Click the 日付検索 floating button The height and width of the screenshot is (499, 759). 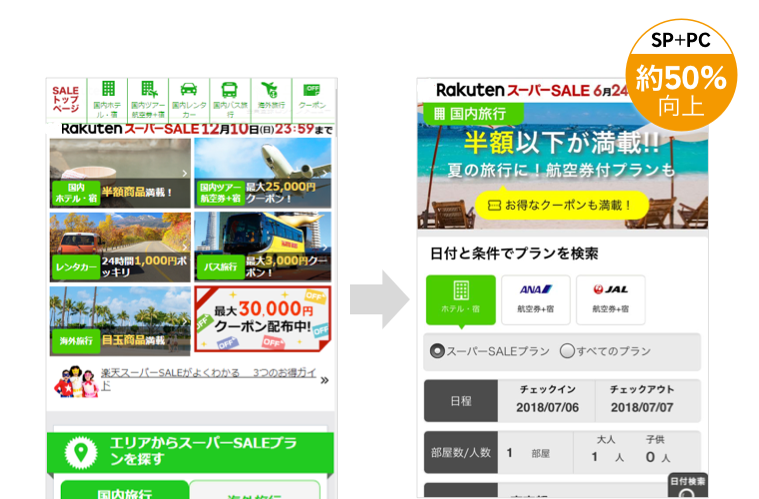coord(688,485)
